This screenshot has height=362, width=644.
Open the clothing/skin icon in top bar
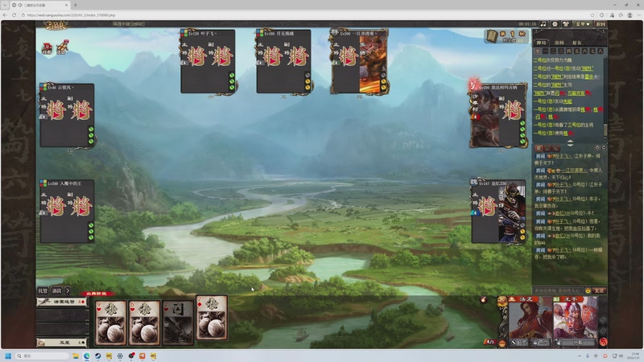(x=566, y=24)
